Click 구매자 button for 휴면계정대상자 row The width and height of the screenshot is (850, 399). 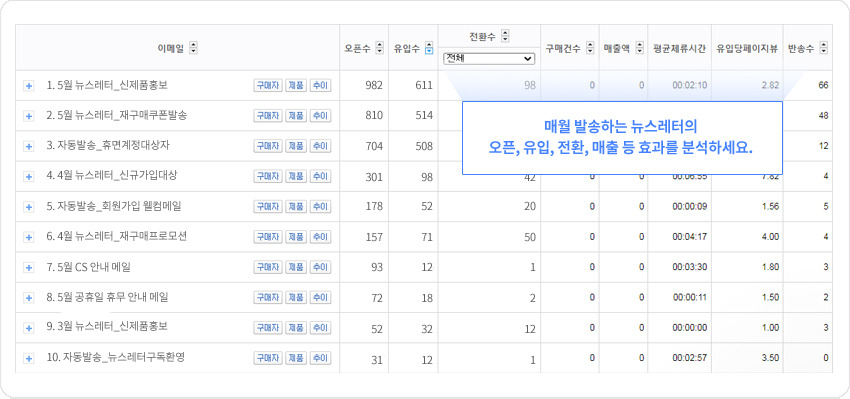pyautogui.click(x=268, y=146)
